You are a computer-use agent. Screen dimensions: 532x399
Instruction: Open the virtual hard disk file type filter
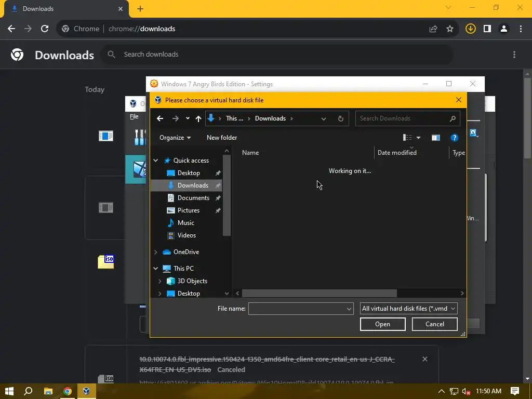tap(408, 309)
